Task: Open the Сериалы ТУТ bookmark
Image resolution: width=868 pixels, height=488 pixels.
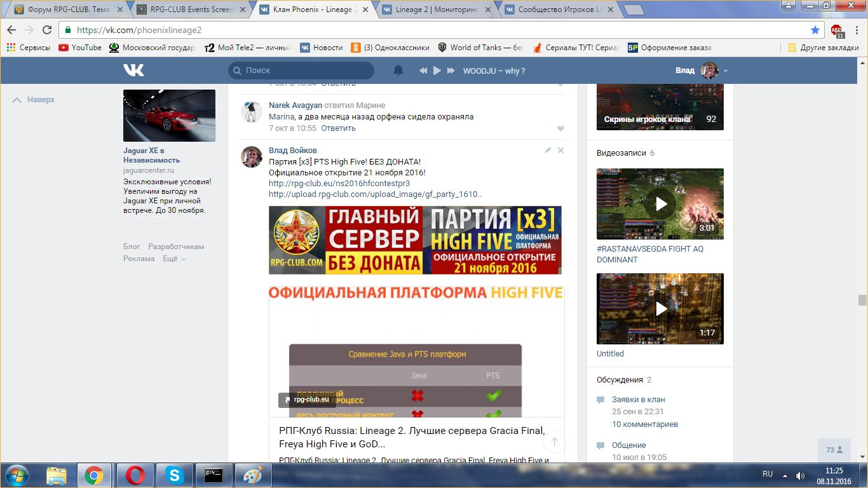Action: [x=576, y=48]
